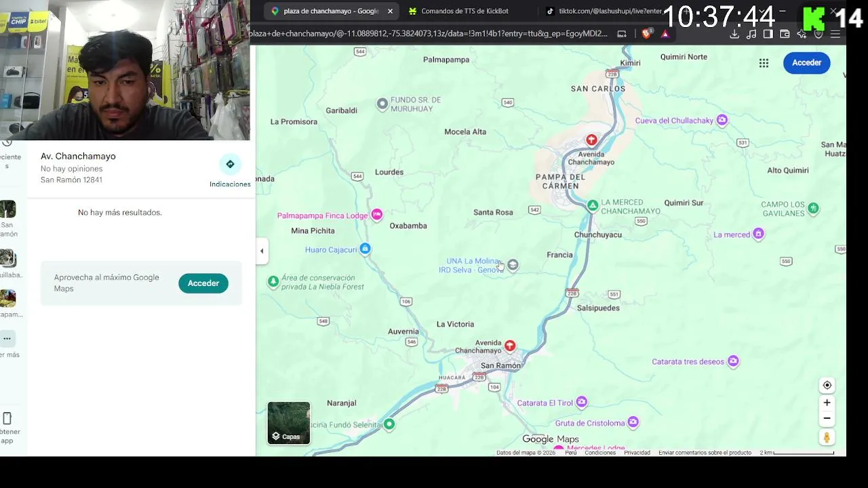Open the San Ramón recent thumbnail in sidebar
Screen dimensions: 868x488
pos(7,209)
